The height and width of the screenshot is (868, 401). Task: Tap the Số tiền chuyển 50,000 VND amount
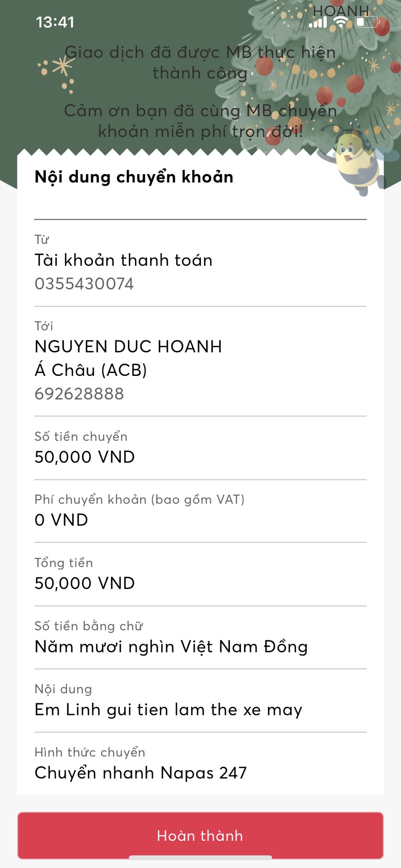85,457
